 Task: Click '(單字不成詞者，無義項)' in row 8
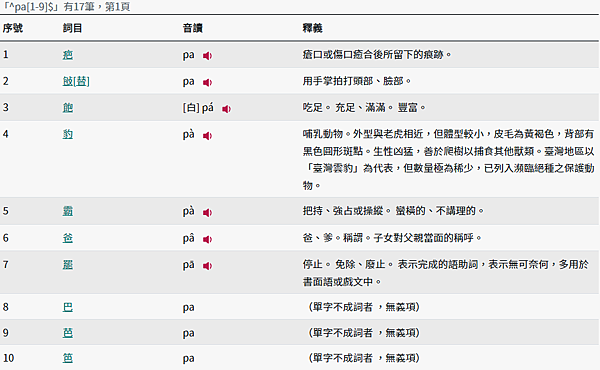tap(364, 307)
